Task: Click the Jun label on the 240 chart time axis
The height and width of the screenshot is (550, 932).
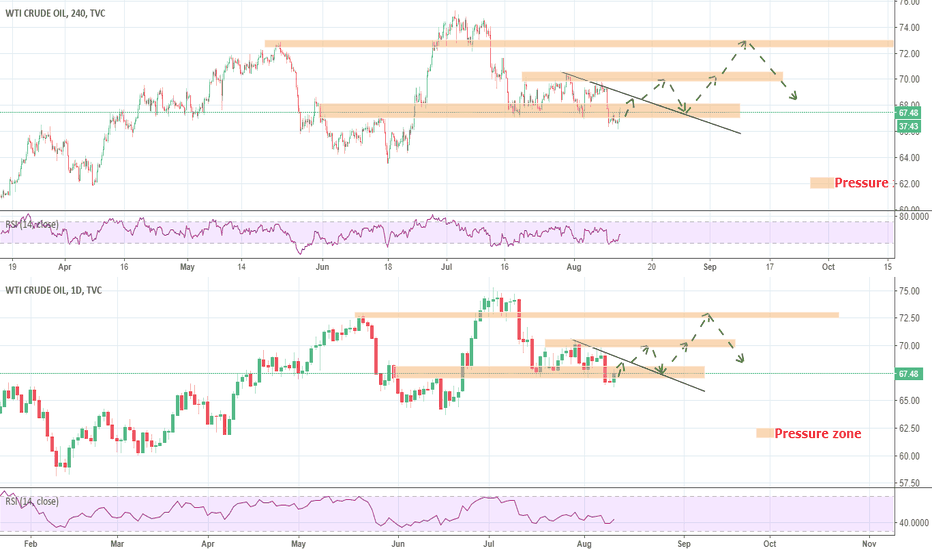Action: coord(322,267)
